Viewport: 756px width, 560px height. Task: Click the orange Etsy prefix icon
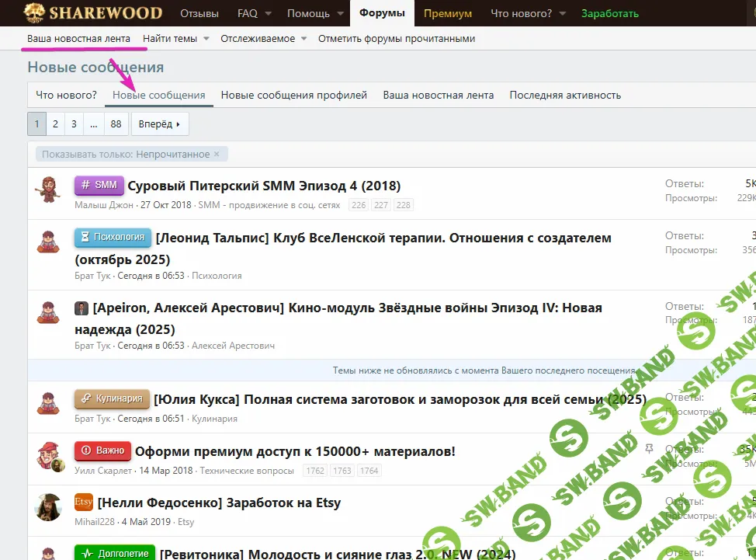click(84, 503)
